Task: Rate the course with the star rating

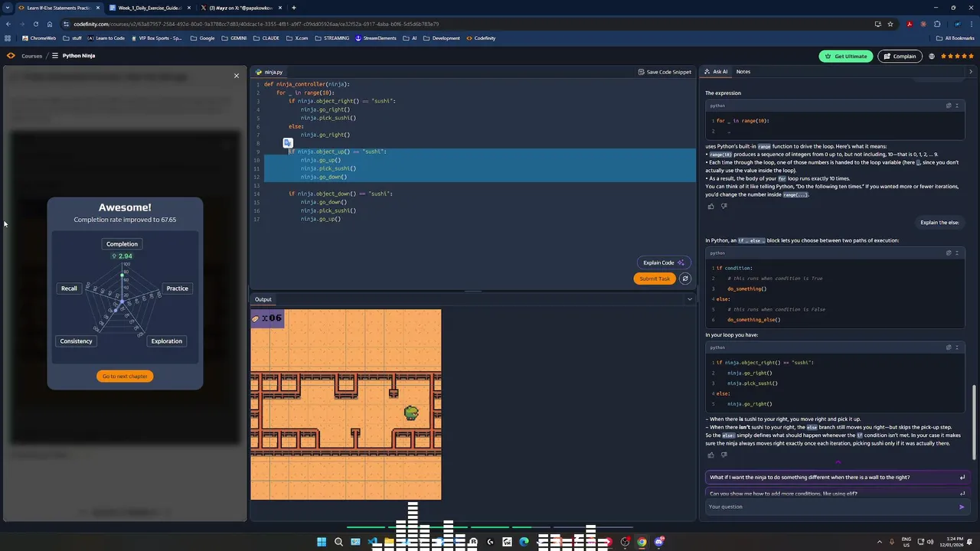Action: click(957, 56)
